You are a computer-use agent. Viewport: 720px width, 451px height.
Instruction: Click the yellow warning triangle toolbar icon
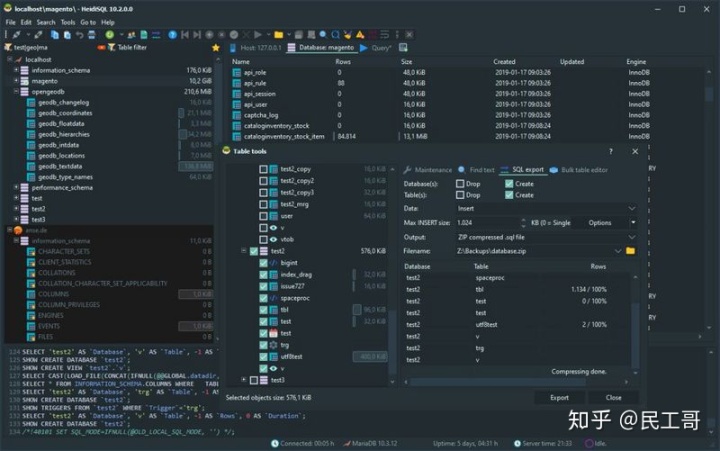(x=360, y=34)
